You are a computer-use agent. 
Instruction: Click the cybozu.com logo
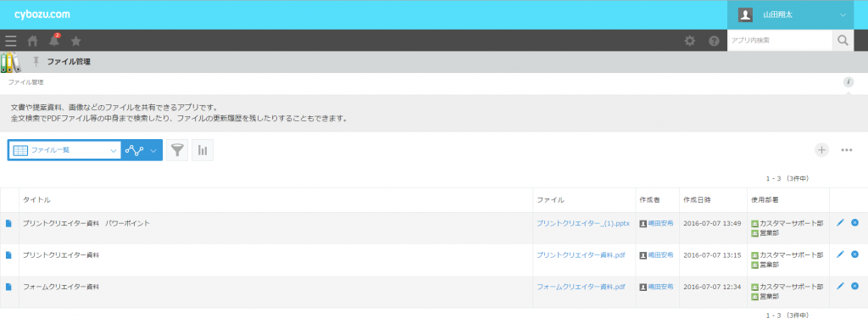point(42,15)
